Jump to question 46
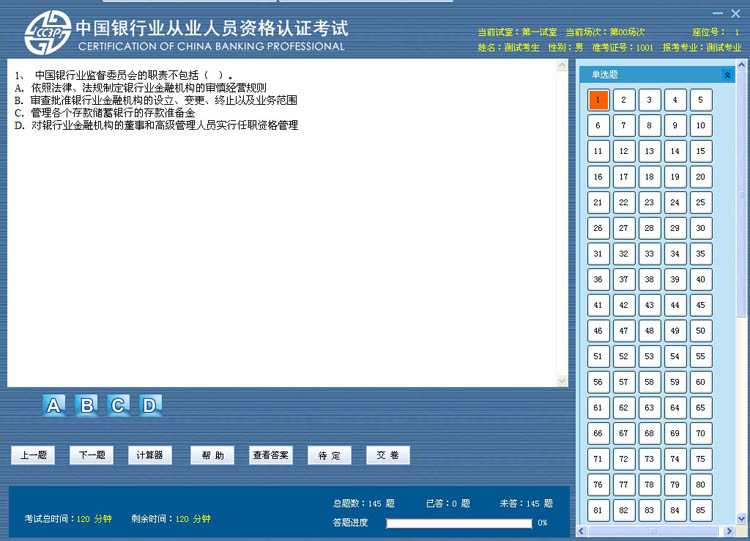 (x=598, y=331)
